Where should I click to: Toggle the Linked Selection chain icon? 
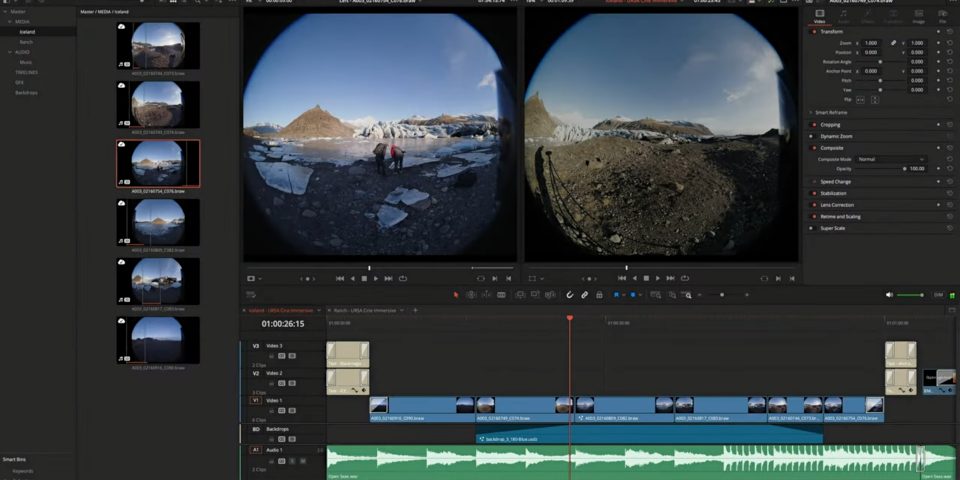point(585,295)
